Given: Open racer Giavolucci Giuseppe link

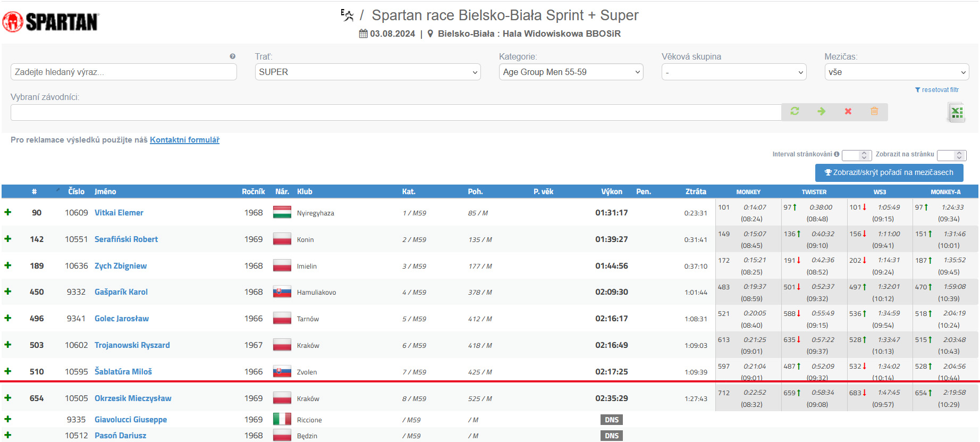Looking at the screenshot, I should 131,419.
